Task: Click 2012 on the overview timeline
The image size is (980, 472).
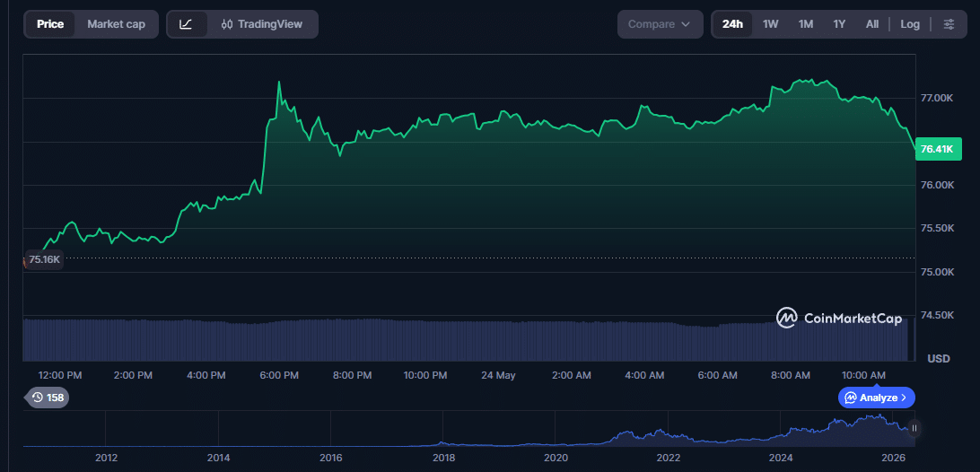Action: coord(106,458)
